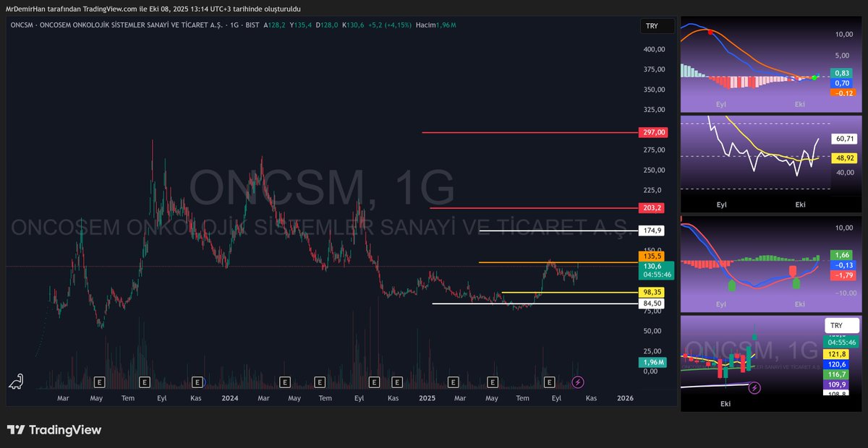Viewport: 868px width, 448px height.
Task: Click the blue 120,6 moving average label
Action: coord(838,365)
